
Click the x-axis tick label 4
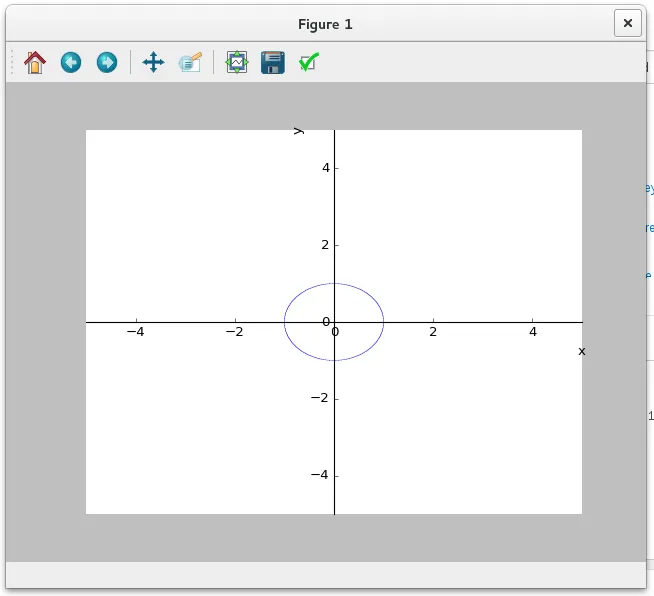(533, 332)
